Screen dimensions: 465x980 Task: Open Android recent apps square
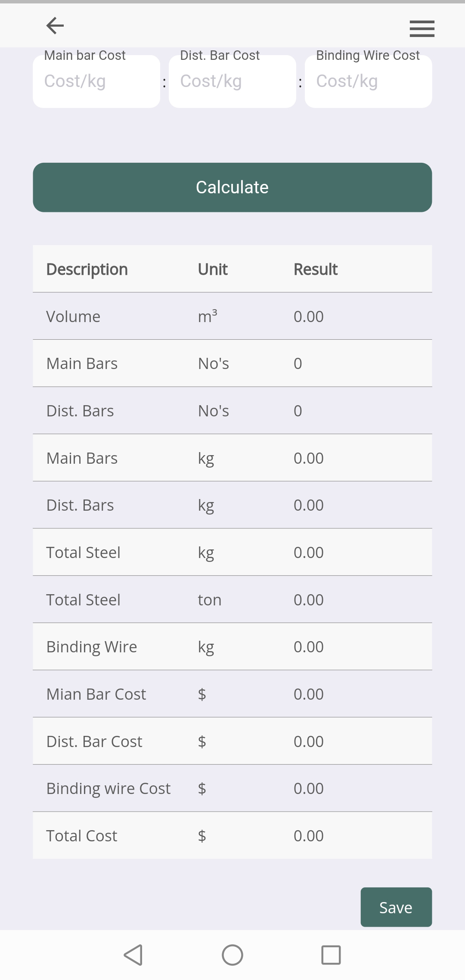click(x=331, y=955)
